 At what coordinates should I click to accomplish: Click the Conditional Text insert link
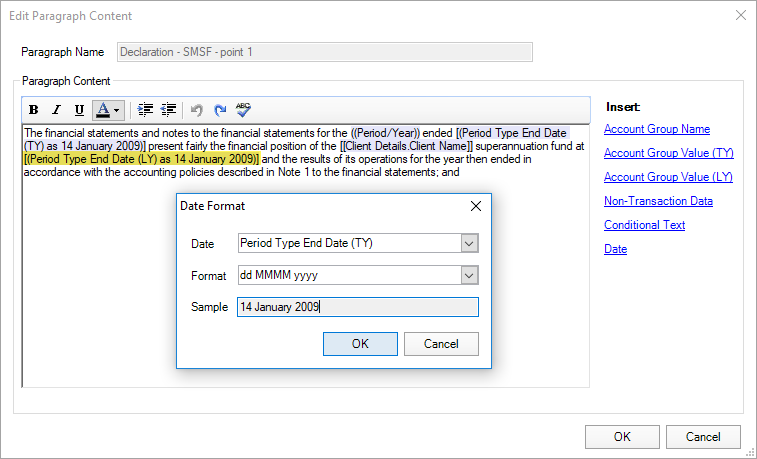pyautogui.click(x=644, y=225)
